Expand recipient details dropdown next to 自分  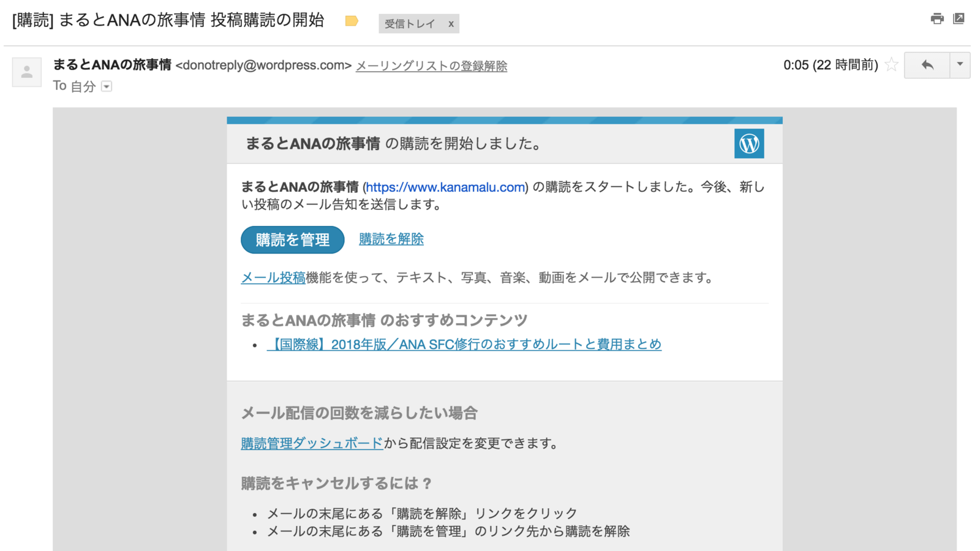[x=107, y=86]
